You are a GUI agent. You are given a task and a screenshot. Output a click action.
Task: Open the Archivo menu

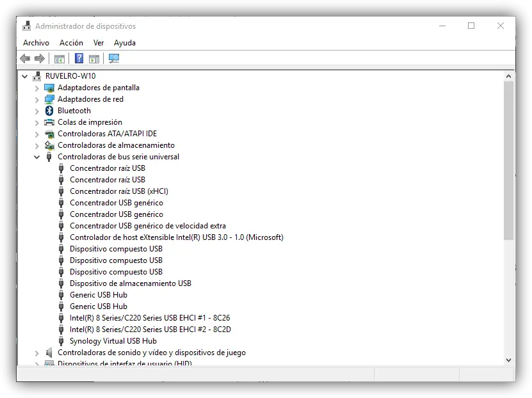point(36,43)
